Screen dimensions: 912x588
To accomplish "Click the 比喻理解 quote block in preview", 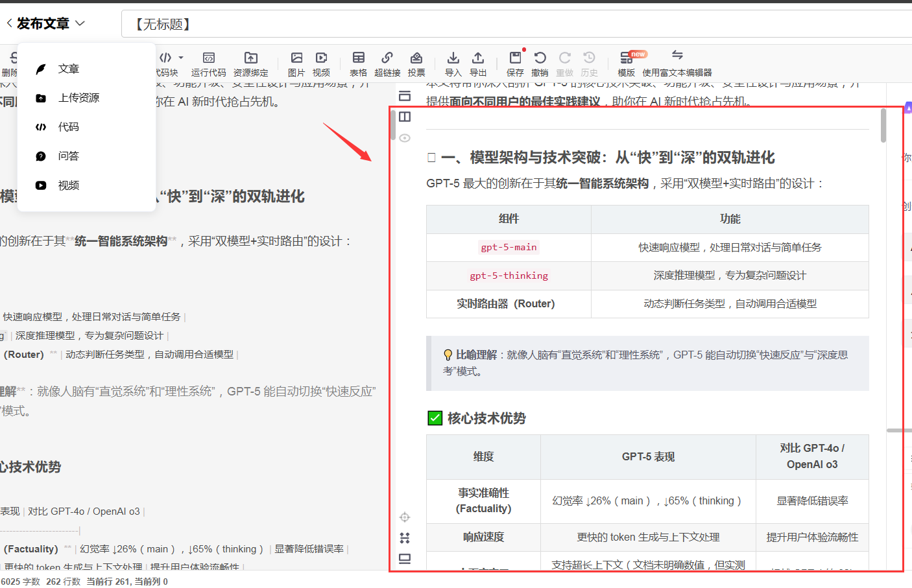I will point(647,363).
